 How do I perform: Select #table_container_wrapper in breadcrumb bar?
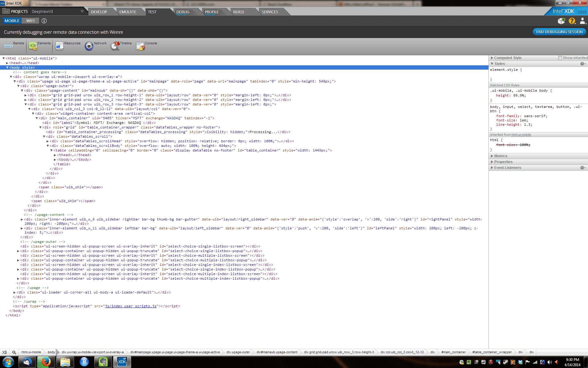coord(492,352)
